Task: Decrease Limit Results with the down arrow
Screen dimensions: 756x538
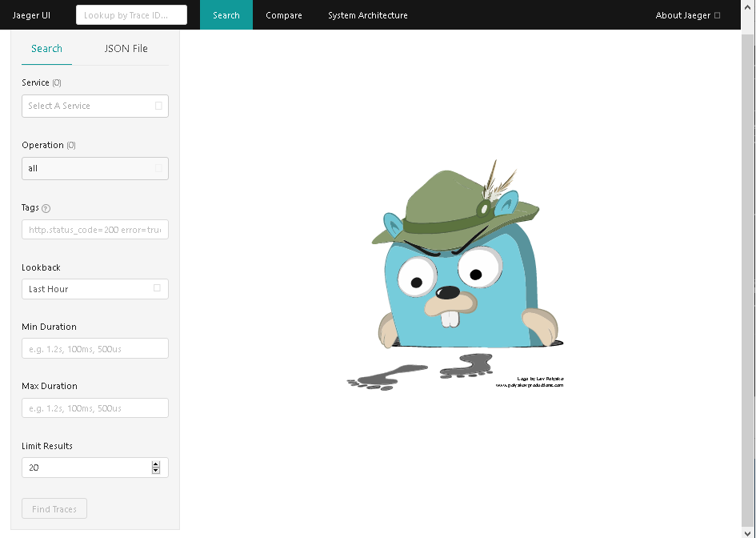Action: 155,471
